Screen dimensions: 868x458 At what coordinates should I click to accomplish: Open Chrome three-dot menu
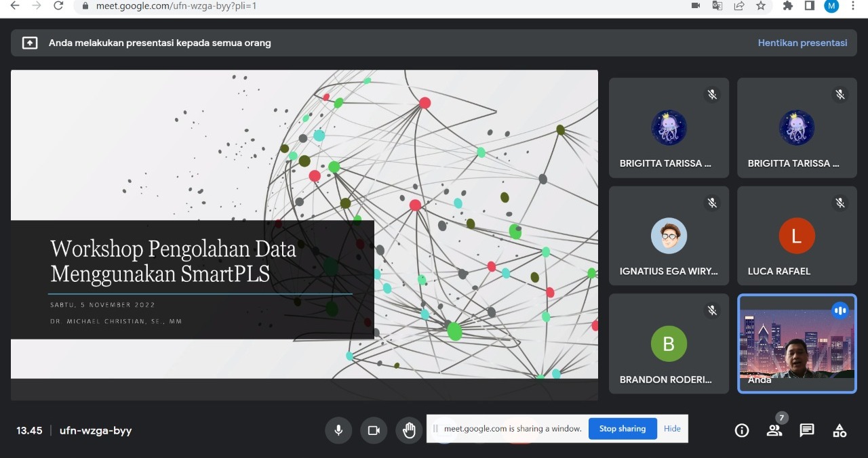(x=853, y=6)
